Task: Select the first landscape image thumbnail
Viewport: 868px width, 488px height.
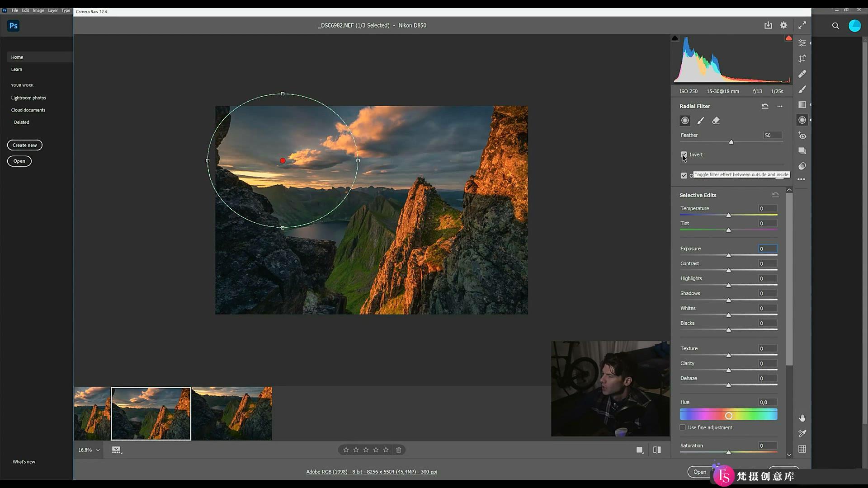Action: [x=92, y=413]
